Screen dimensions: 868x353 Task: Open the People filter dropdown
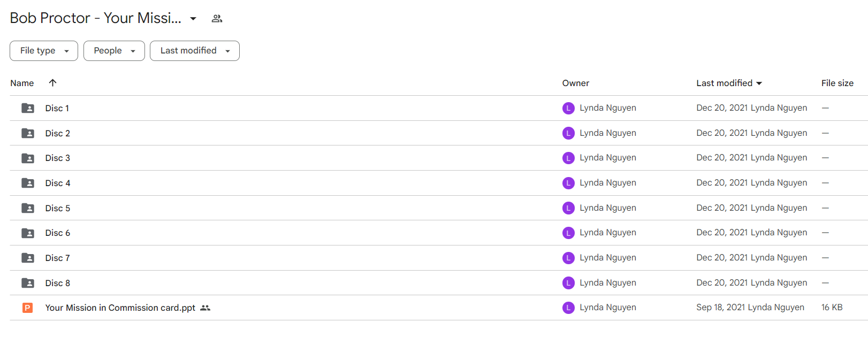[114, 51]
